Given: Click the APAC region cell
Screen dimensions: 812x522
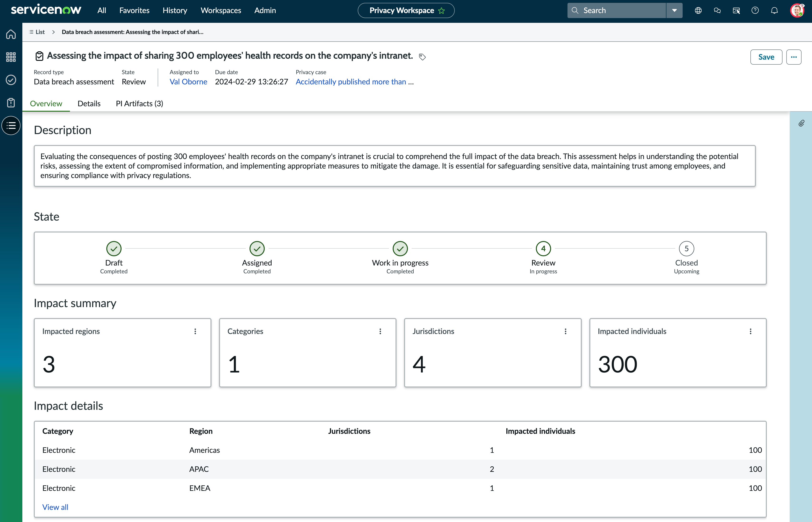Looking at the screenshot, I should [x=199, y=469].
